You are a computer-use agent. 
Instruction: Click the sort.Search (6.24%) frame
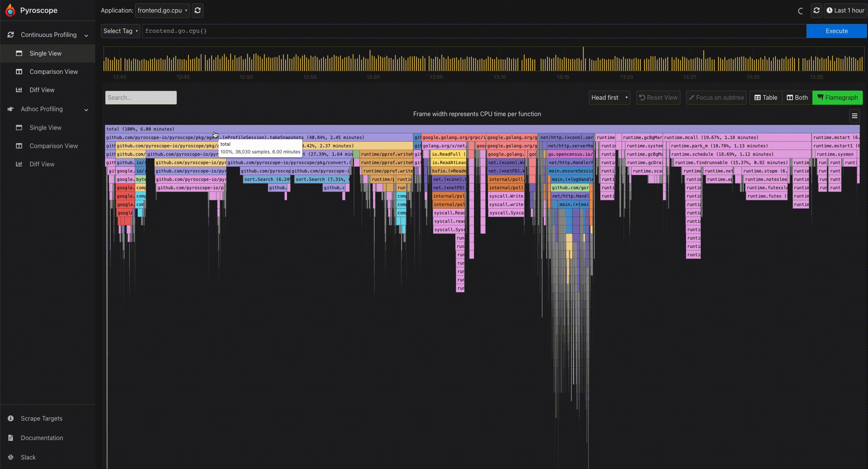pos(267,179)
